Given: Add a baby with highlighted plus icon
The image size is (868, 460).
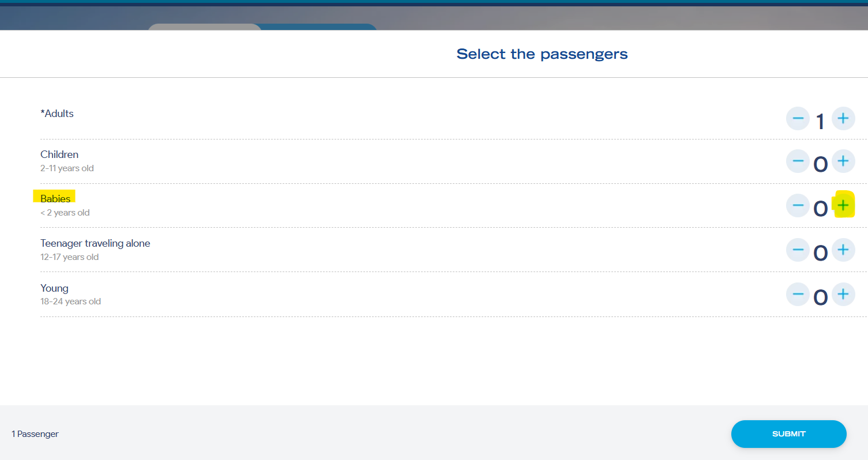Looking at the screenshot, I should (x=843, y=205).
